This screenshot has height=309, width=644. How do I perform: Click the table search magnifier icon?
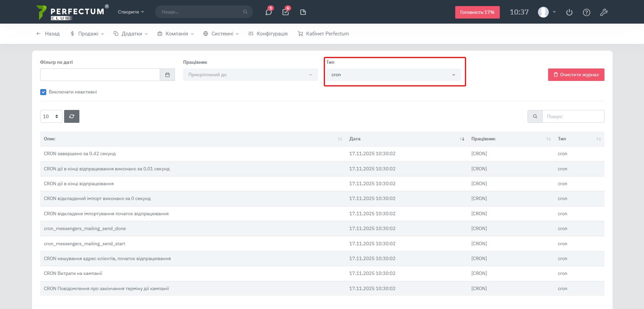tap(535, 116)
